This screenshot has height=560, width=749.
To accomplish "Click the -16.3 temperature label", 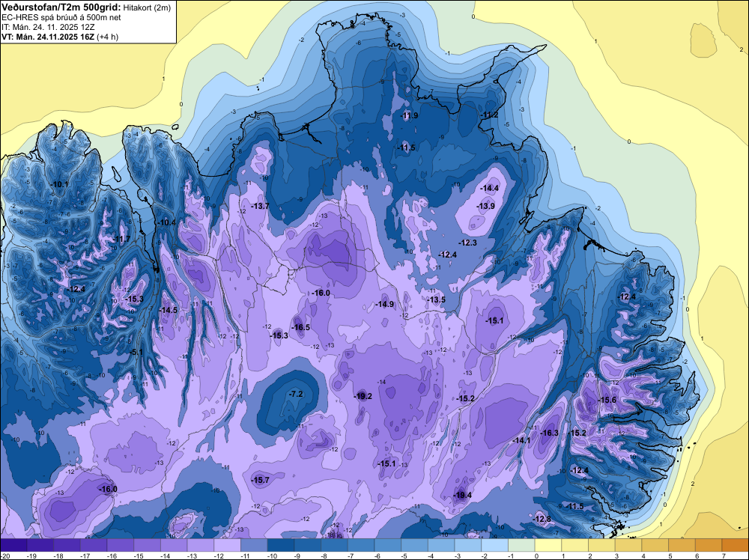I will click(549, 433).
